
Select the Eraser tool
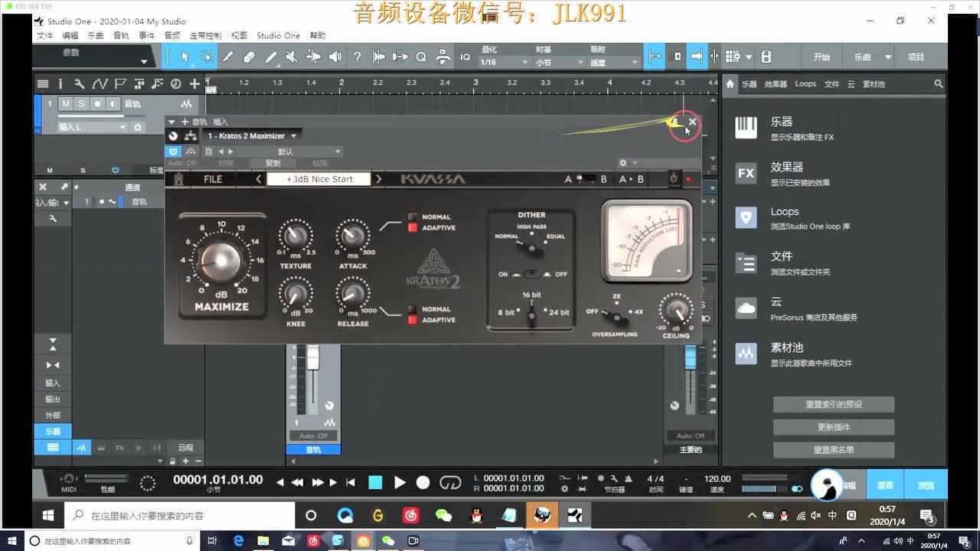249,57
